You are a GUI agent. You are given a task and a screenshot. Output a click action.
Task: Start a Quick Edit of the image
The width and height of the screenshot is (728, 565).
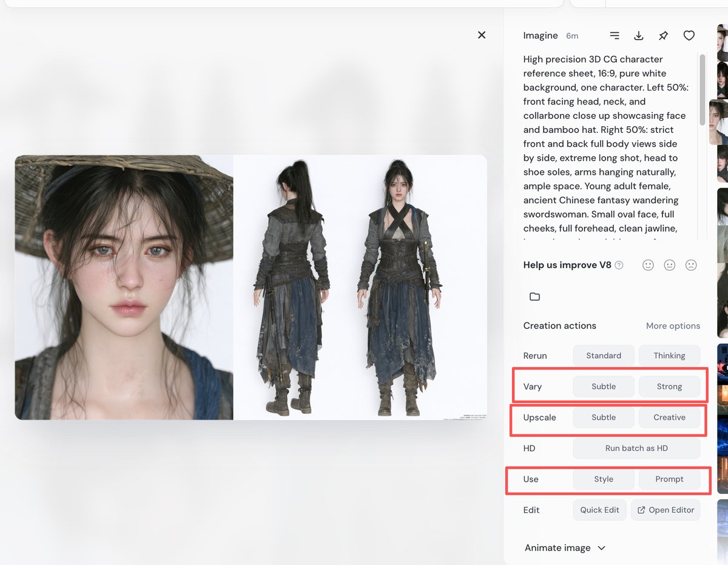tap(599, 510)
